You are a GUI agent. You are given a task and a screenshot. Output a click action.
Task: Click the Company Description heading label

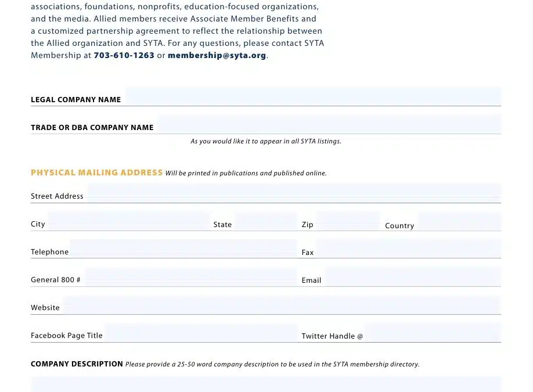point(77,364)
